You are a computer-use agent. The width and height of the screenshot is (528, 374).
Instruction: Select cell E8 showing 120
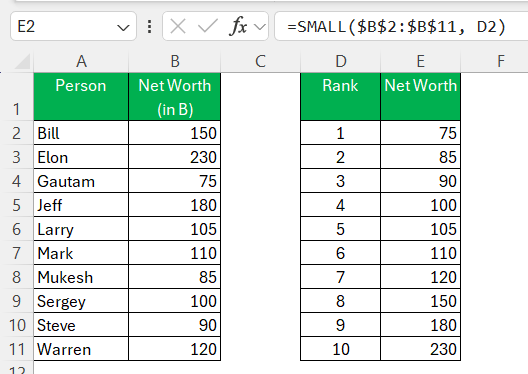[x=421, y=277]
